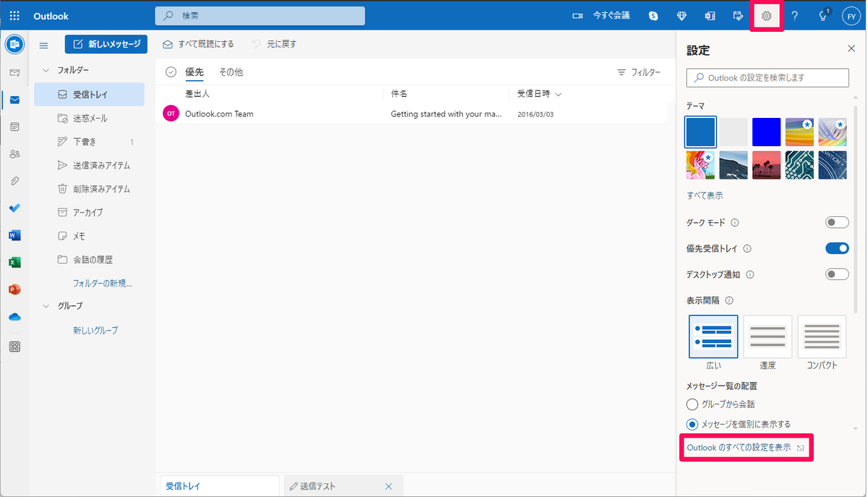Open the フィルター dropdown
The width and height of the screenshot is (868, 497).
pyautogui.click(x=639, y=72)
